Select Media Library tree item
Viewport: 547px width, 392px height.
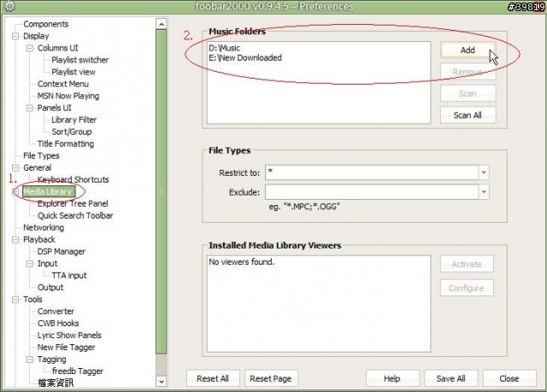tap(48, 191)
